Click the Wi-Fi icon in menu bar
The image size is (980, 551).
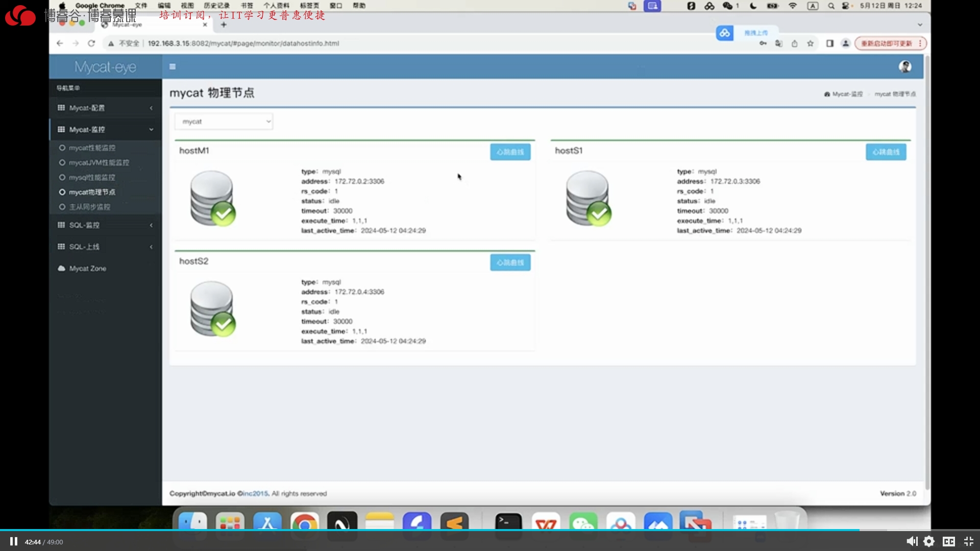click(792, 6)
